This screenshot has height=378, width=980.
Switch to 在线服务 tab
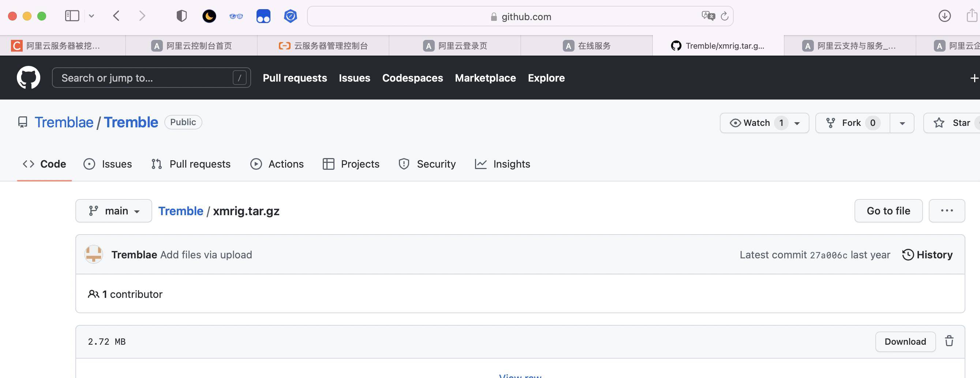(586, 46)
